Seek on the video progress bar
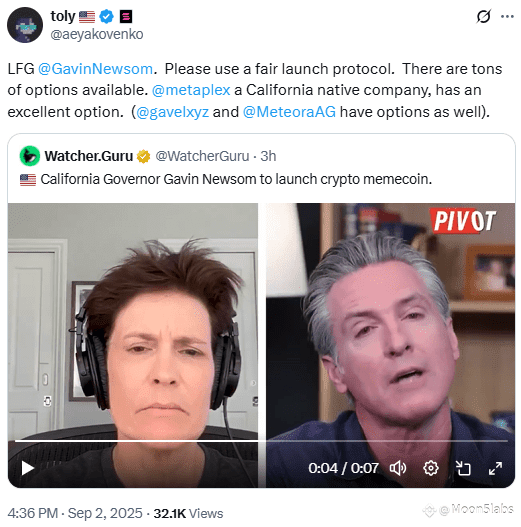Viewport: 521px width, 527px height. click(x=261, y=440)
